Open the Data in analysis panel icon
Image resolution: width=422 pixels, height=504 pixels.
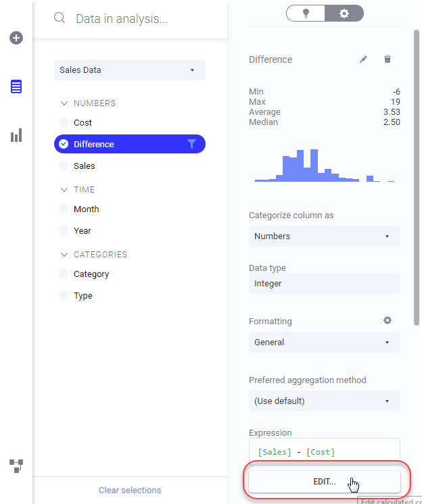(x=16, y=86)
